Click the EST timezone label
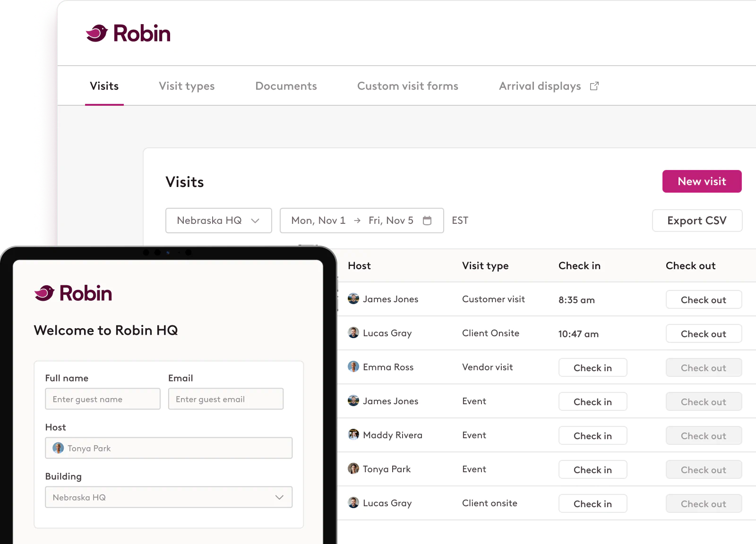 [x=460, y=221]
